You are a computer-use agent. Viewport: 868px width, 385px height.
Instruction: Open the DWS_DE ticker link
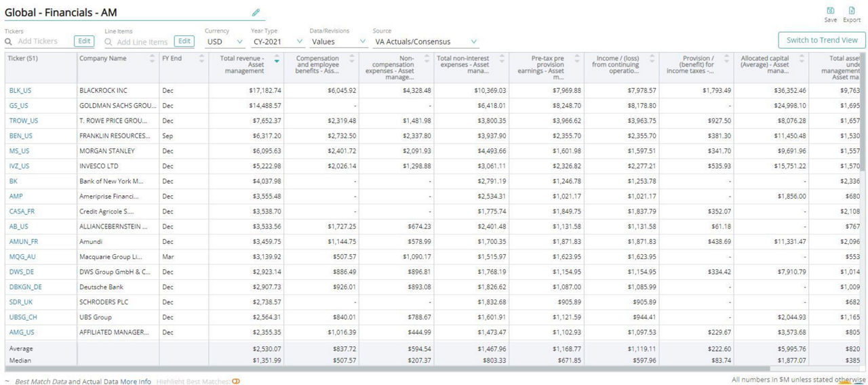22,272
